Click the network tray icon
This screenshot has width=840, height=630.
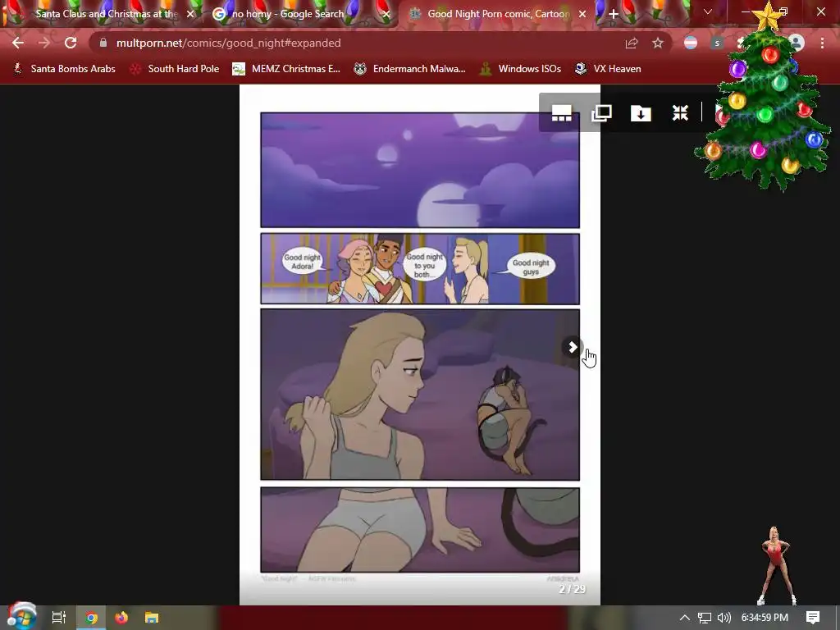705,618
